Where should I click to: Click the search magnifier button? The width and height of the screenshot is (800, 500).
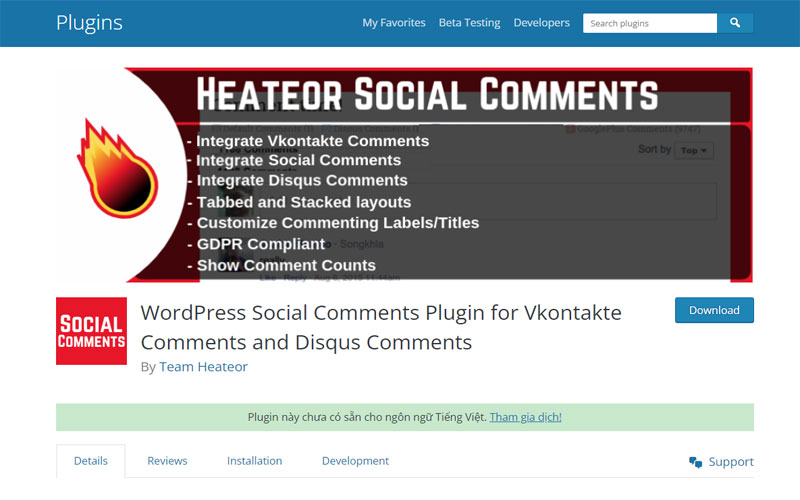coord(735,23)
